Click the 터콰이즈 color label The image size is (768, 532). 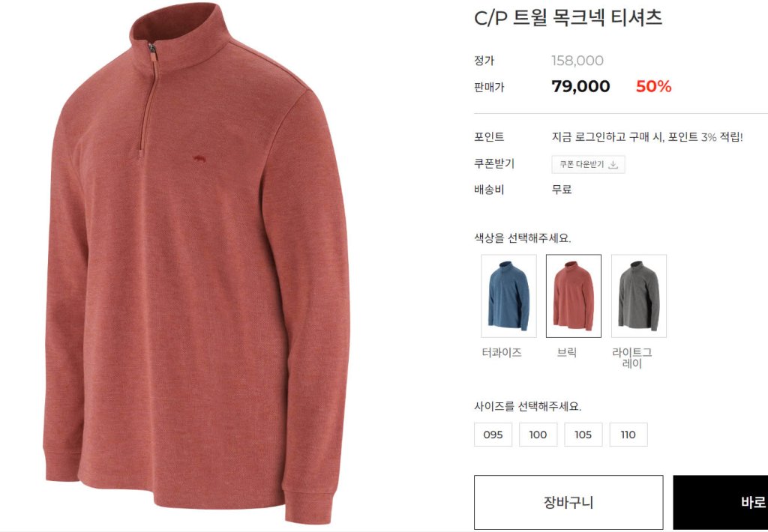point(502,352)
